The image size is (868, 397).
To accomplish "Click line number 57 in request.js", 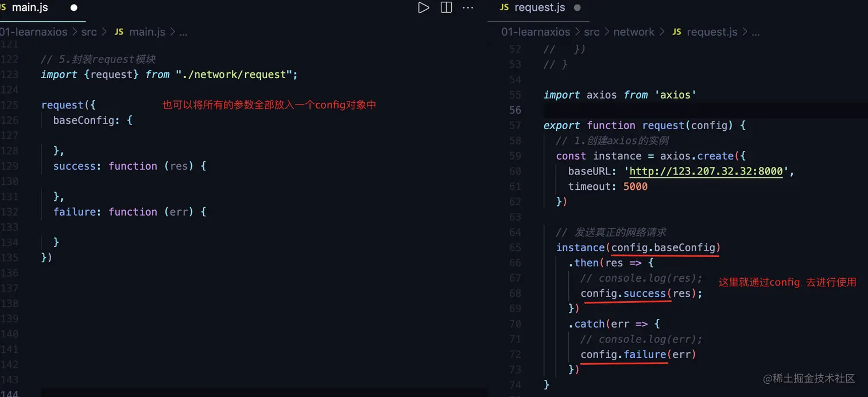I will point(515,125).
